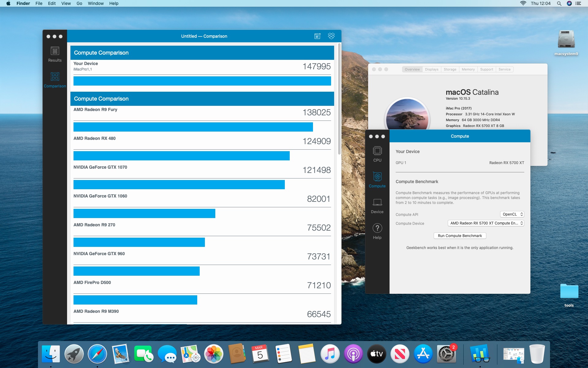Click the notes toolbar icon in Comparison window
Image resolution: width=588 pixels, height=368 pixels.
click(317, 36)
